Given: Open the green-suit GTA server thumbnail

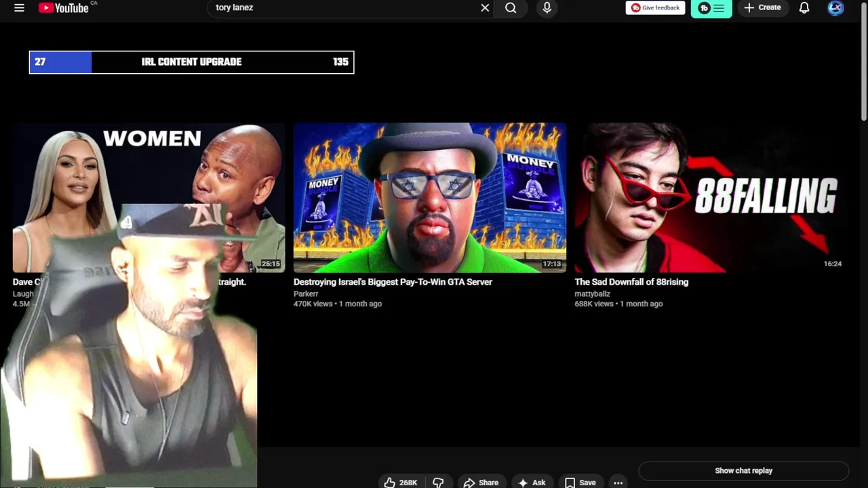Looking at the screenshot, I should (x=430, y=197).
